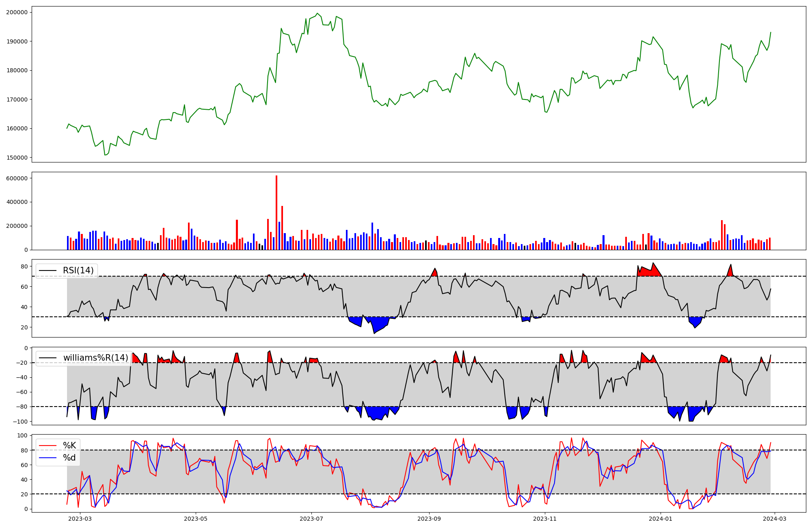Click the tallest red volume bar
Image resolution: width=812 pixels, height=528 pixels.
(x=276, y=212)
